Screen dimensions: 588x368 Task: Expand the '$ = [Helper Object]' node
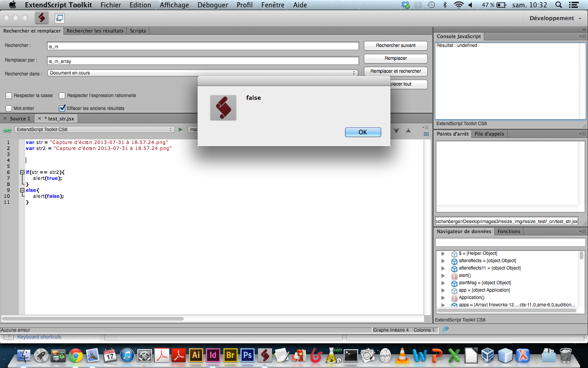click(x=443, y=253)
